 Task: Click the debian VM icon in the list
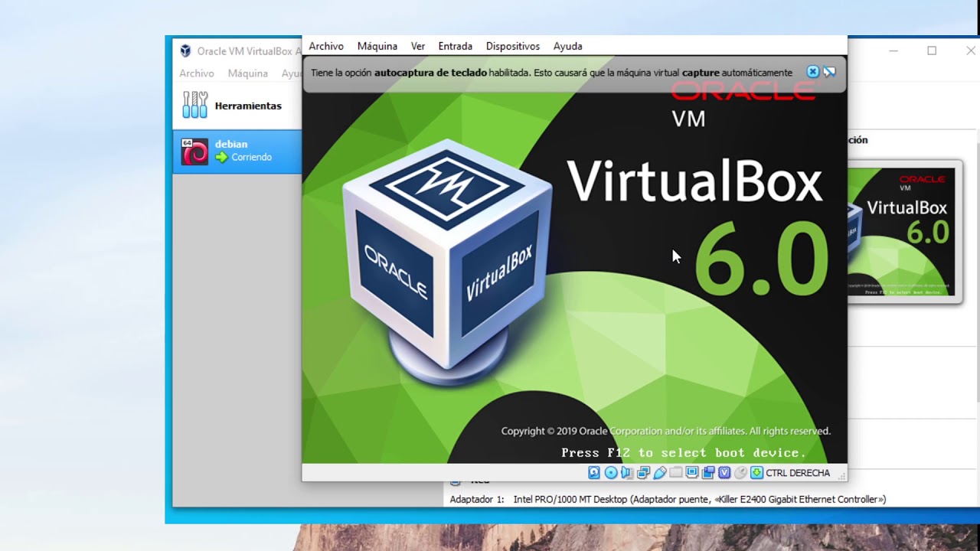point(194,152)
